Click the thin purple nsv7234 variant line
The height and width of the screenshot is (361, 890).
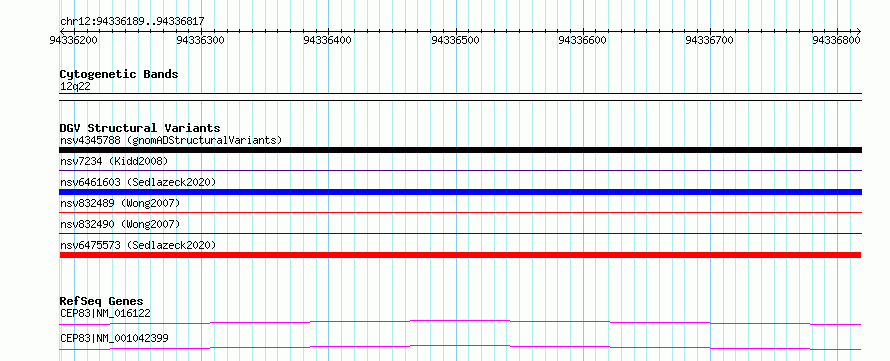(460, 170)
